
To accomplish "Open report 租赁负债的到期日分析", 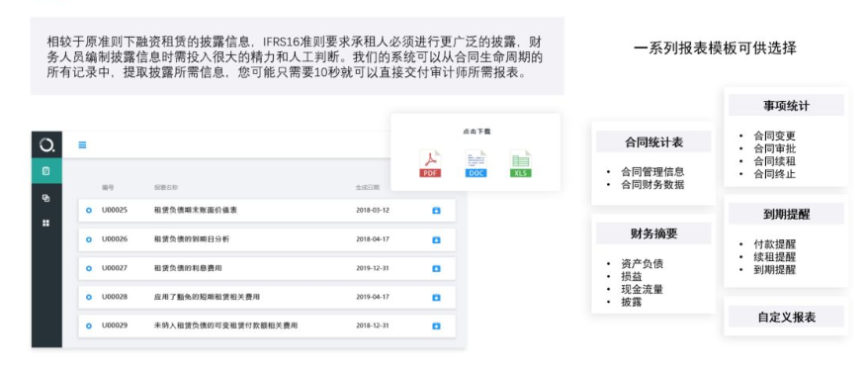I will tap(192, 239).
